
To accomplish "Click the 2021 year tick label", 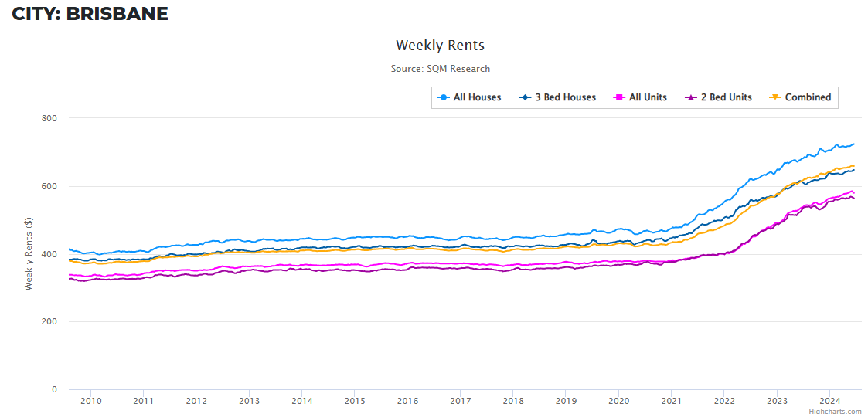I will 671,401.
